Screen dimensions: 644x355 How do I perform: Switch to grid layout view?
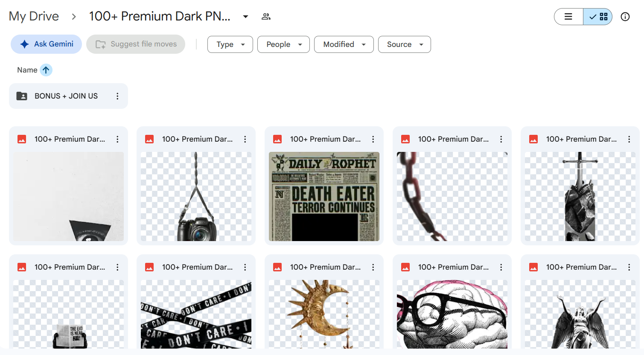[598, 17]
